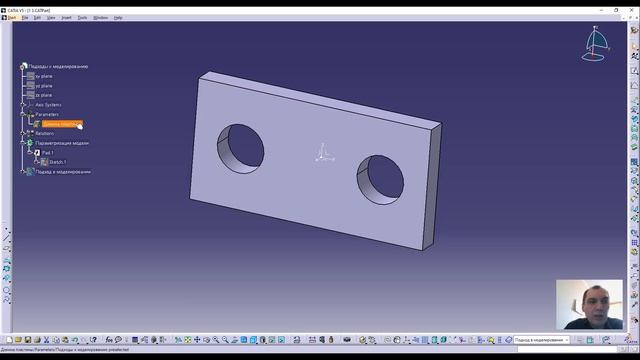Click the Zoom In magnifier
This screenshot has height=360, width=640.
point(216,340)
